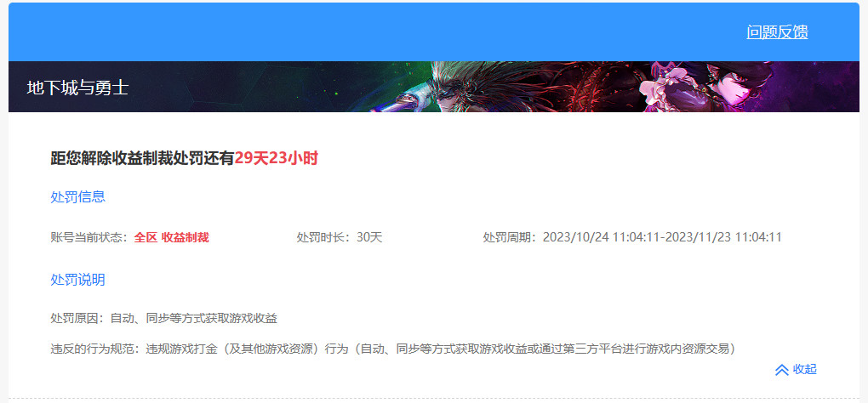Click the 30天 penalty duration value
Viewport: 868px width, 403px height.
tap(369, 237)
